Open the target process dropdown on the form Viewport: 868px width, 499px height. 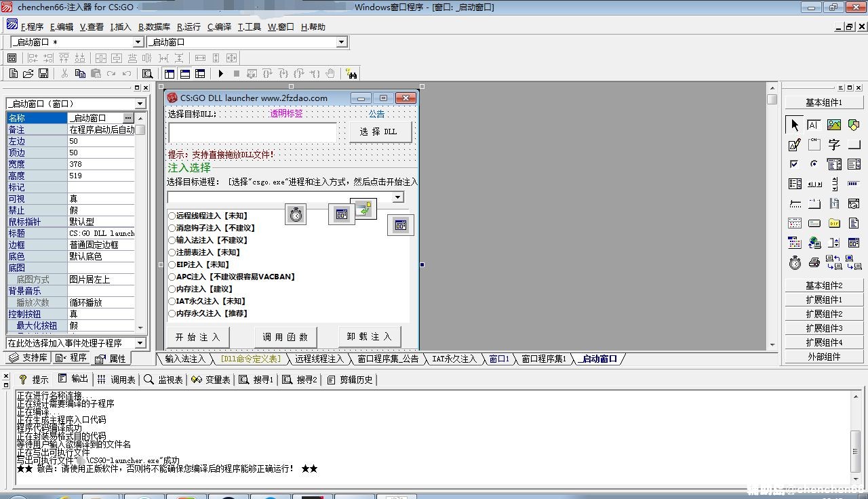tap(398, 197)
